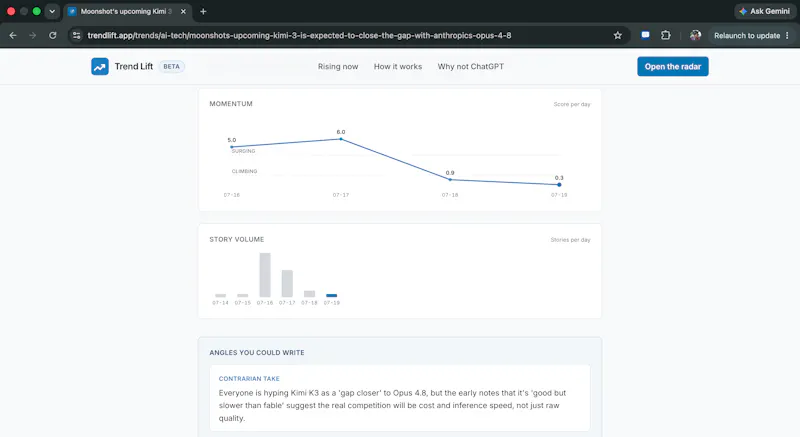This screenshot has height=437, width=800.
Task: Expand the tab search dropdown arrow
Action: (52, 11)
